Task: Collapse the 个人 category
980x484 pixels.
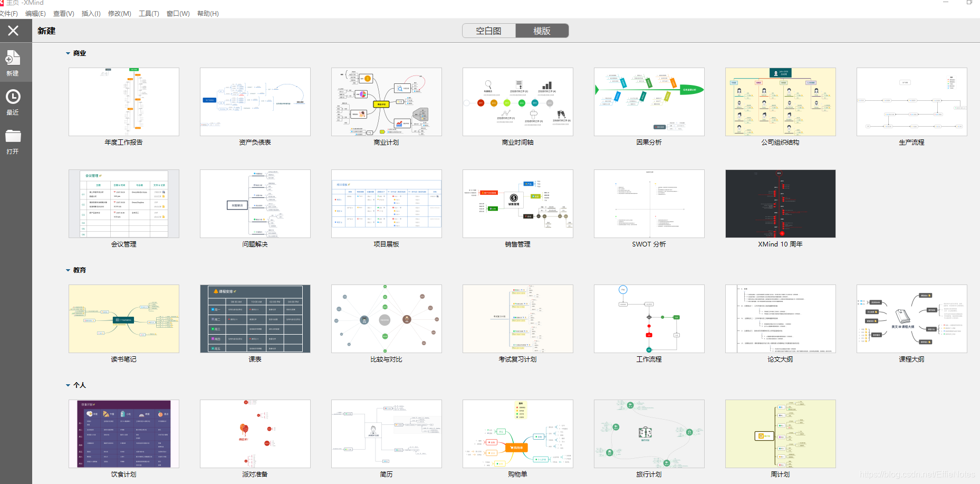Action: (68, 385)
